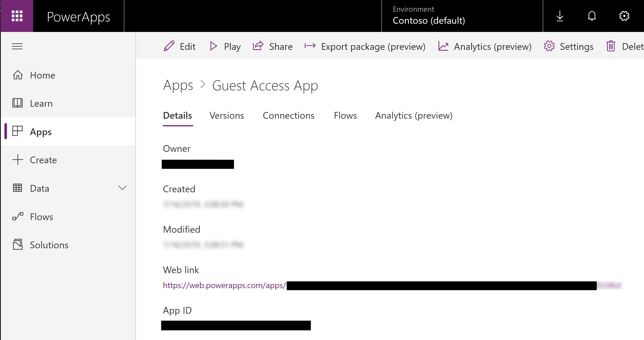Expand the navigation hamburger menu
Screen dimensions: 644x340
[x=17, y=46]
